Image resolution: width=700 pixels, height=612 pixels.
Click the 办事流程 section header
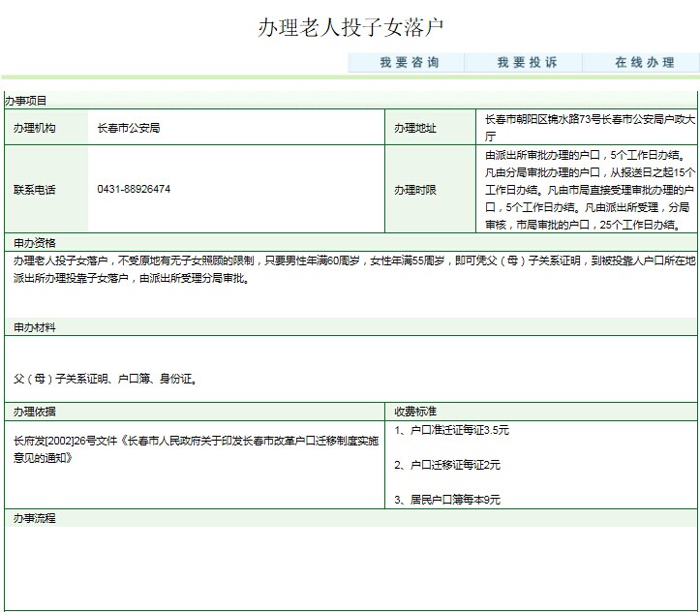350,518
